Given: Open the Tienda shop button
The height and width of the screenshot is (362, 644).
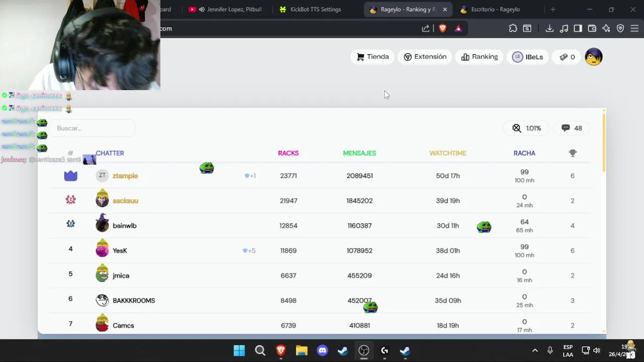Looking at the screenshot, I should [x=373, y=57].
